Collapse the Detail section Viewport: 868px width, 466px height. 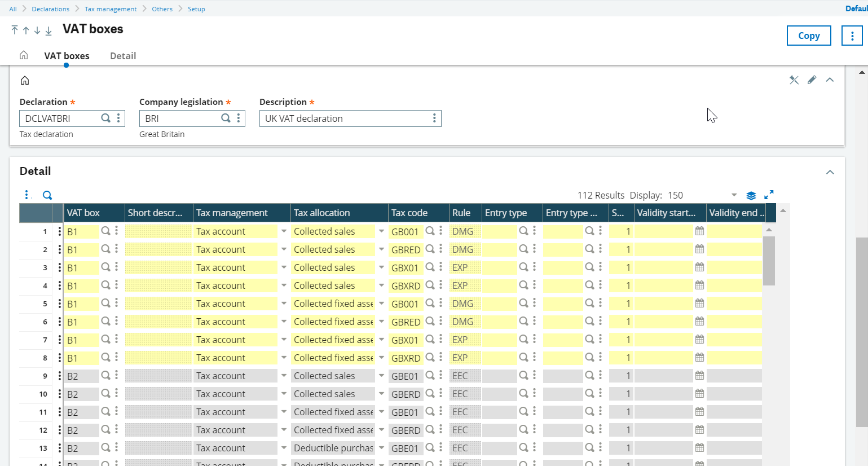830,172
